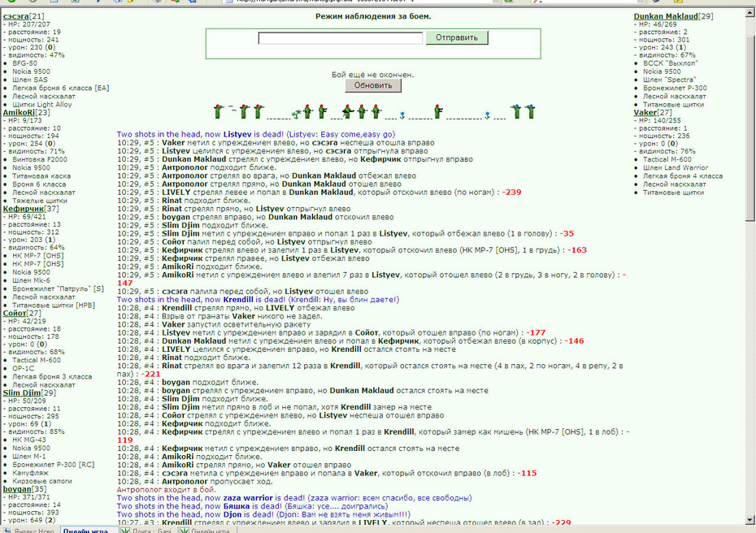Click the "Listyev is dead!" log line
Image resolution: width=756 pixels, height=533 pixels.
256,134
